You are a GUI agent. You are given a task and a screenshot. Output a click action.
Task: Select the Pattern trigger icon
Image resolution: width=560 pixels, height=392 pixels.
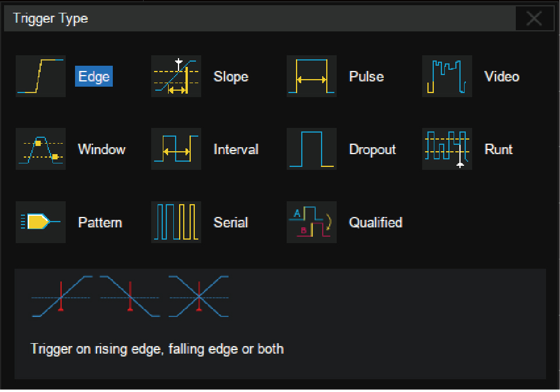tap(40, 222)
